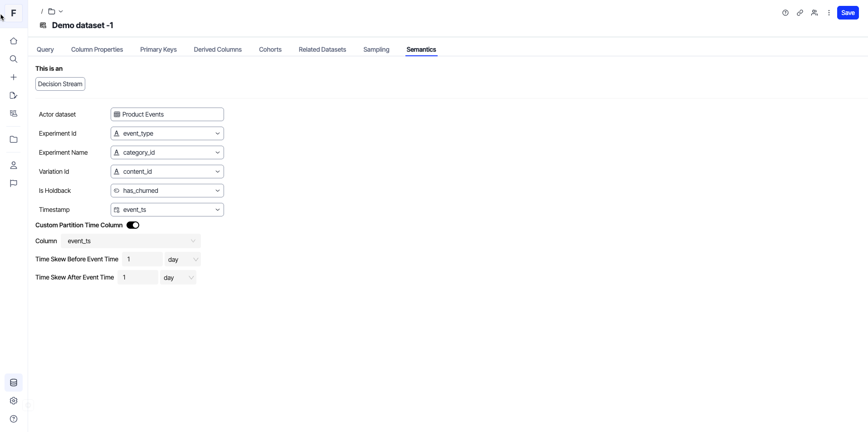Image resolution: width=868 pixels, height=432 pixels.
Task: Select the Decision Stream chip
Action: coord(60,84)
